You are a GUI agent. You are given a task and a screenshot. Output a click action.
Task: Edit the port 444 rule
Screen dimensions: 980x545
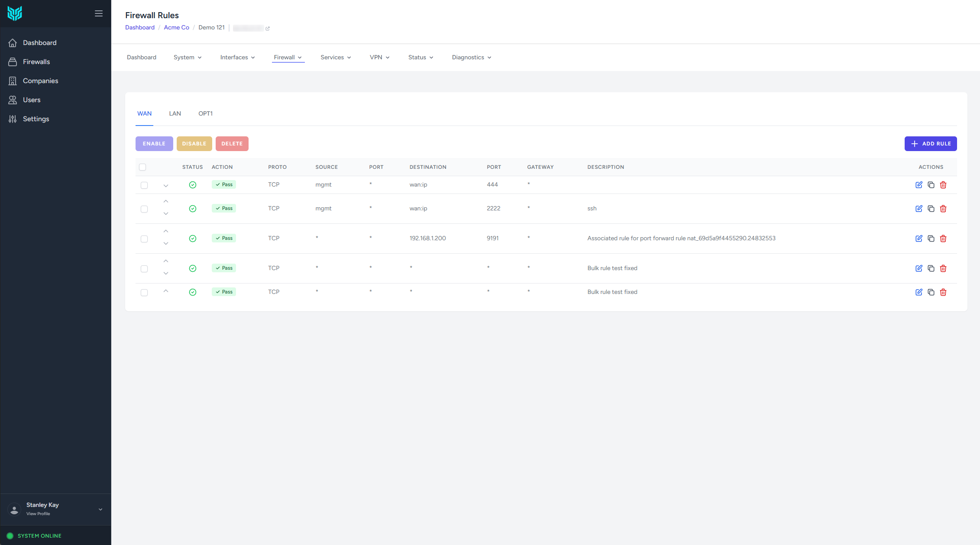coord(919,185)
